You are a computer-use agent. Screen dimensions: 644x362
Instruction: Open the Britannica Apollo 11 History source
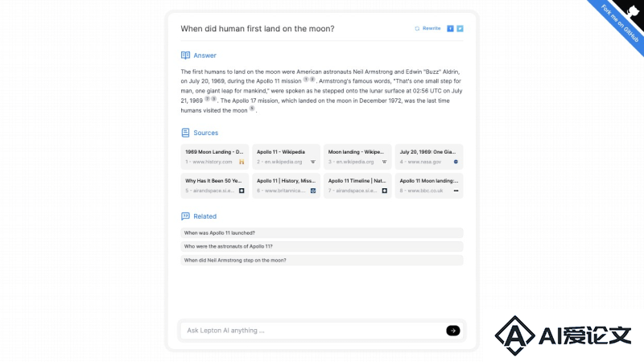click(x=287, y=186)
